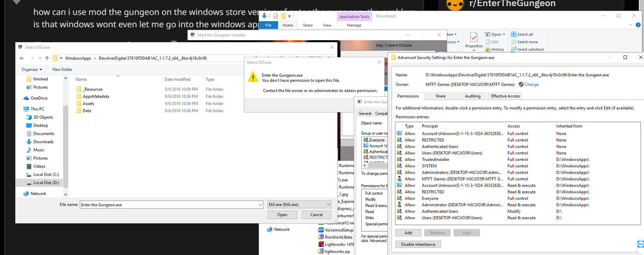Viewport: 644px width, 255px height.
Task: Open 3D Objects in the sidebar
Action: click(x=43, y=117)
